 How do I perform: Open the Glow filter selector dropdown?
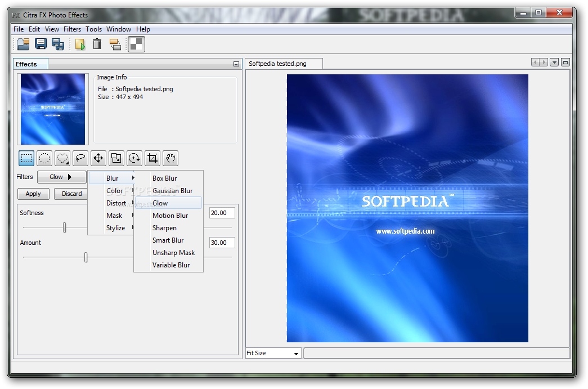click(62, 177)
